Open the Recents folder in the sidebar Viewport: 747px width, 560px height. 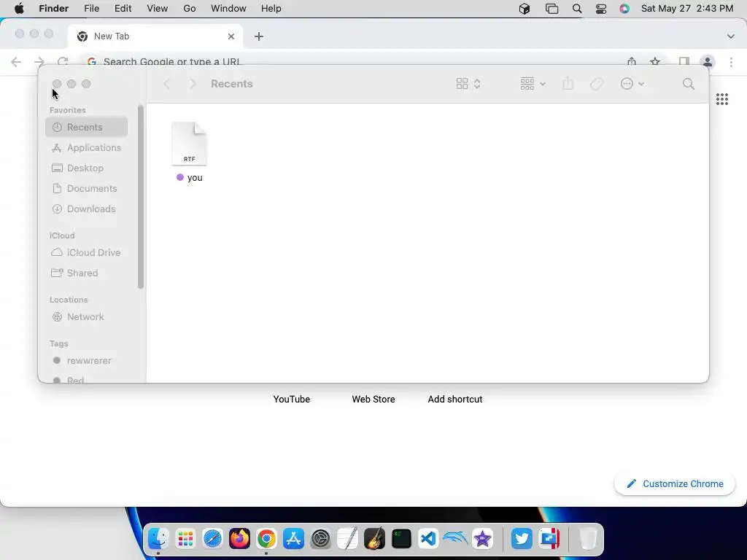click(86, 127)
